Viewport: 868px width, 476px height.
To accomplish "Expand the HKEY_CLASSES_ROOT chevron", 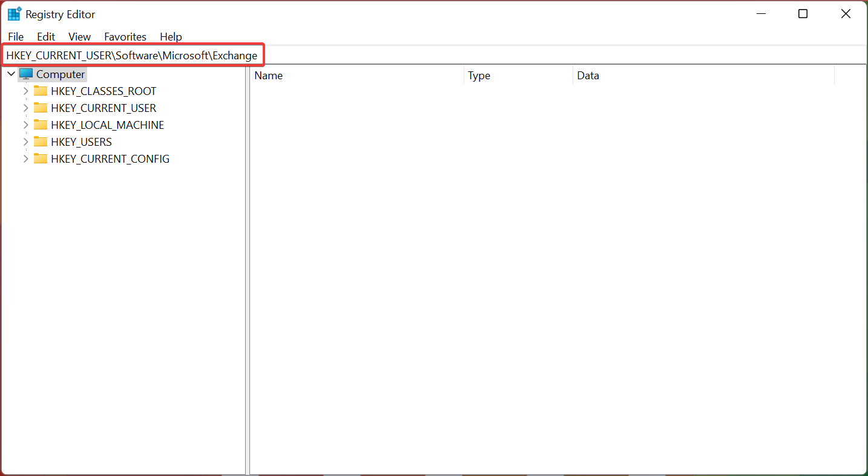I will [x=25, y=91].
